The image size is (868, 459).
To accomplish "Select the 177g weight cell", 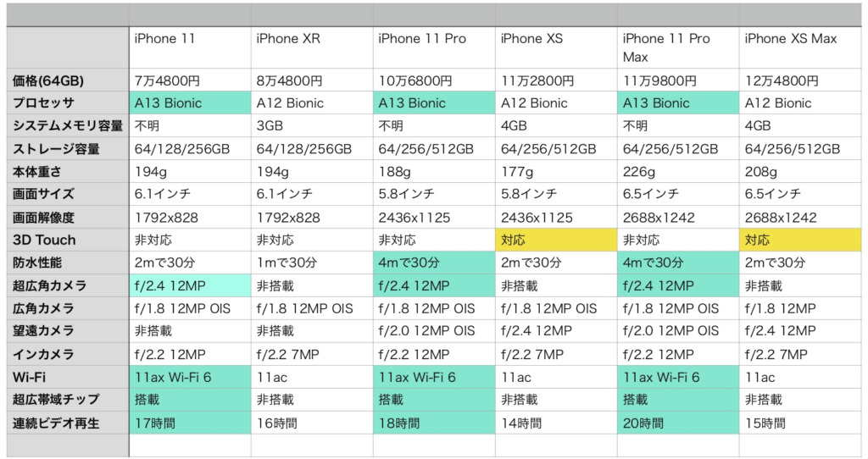I will click(556, 171).
